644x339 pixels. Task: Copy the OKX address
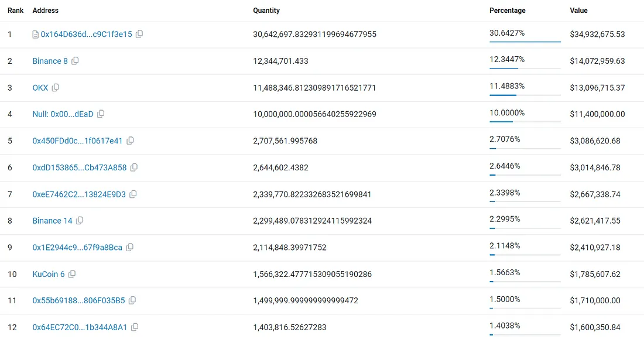pyautogui.click(x=56, y=87)
